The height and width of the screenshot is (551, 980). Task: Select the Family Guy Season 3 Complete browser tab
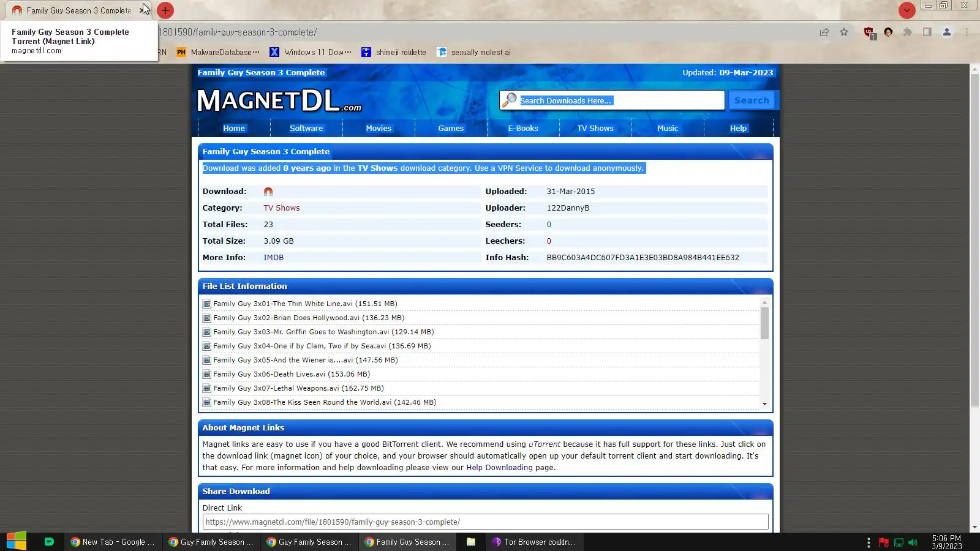click(x=78, y=10)
